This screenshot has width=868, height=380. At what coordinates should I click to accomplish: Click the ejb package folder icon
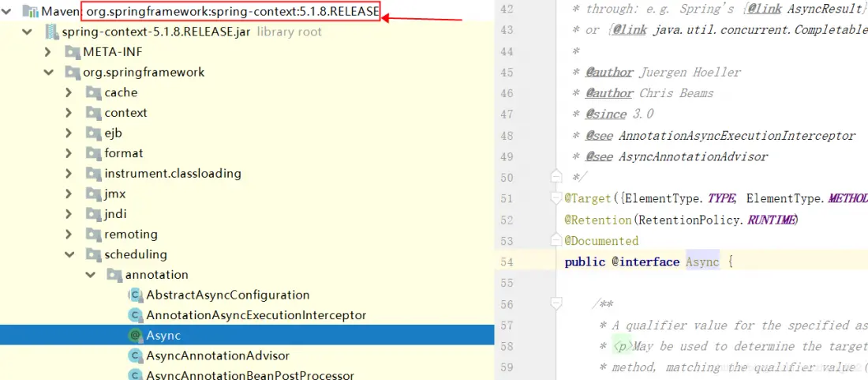click(x=94, y=133)
